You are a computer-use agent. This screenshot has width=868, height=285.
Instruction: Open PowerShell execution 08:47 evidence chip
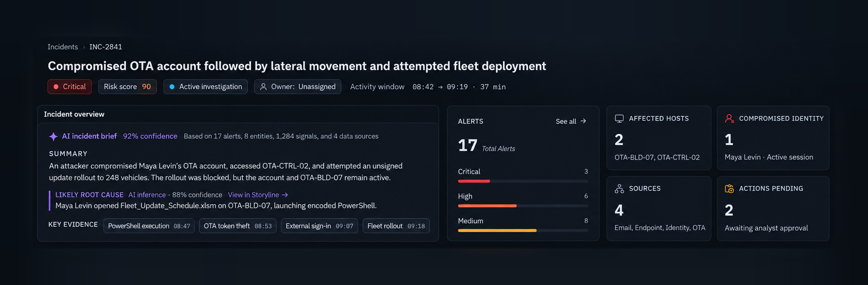point(149,226)
